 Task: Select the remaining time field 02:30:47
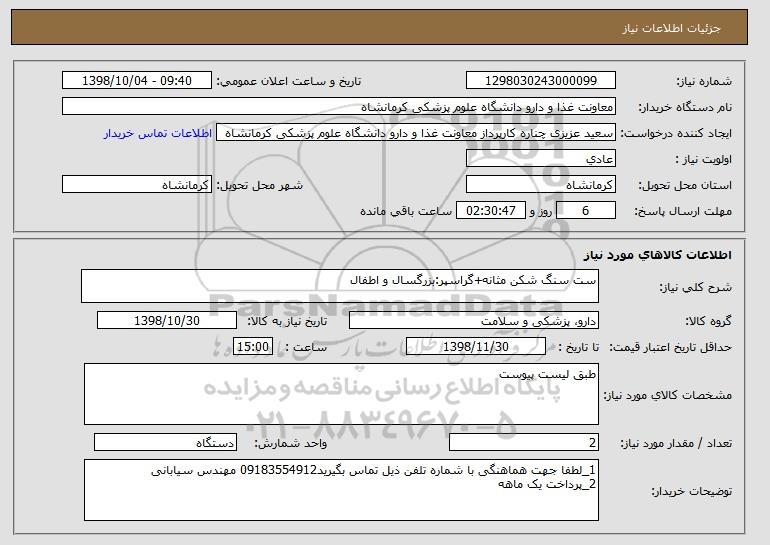[491, 211]
